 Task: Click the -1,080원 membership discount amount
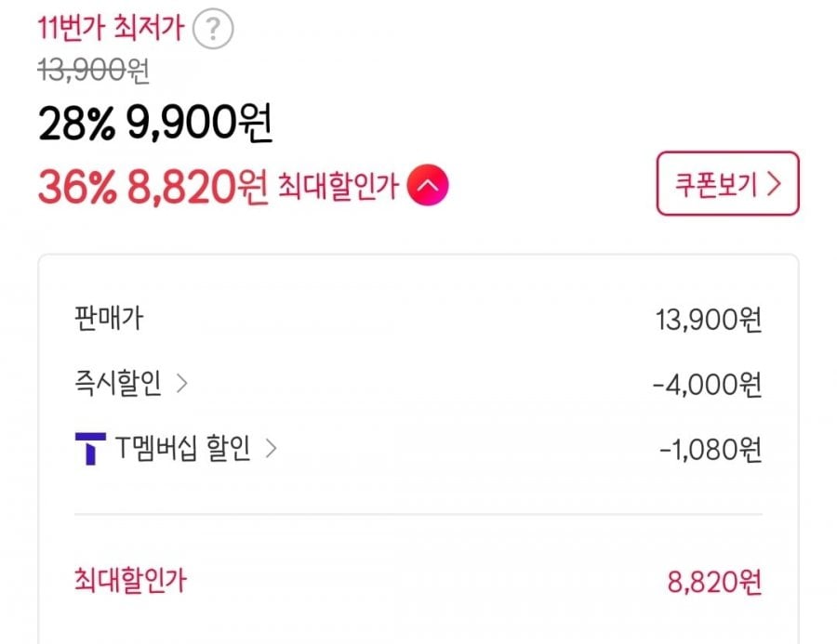[x=711, y=451]
